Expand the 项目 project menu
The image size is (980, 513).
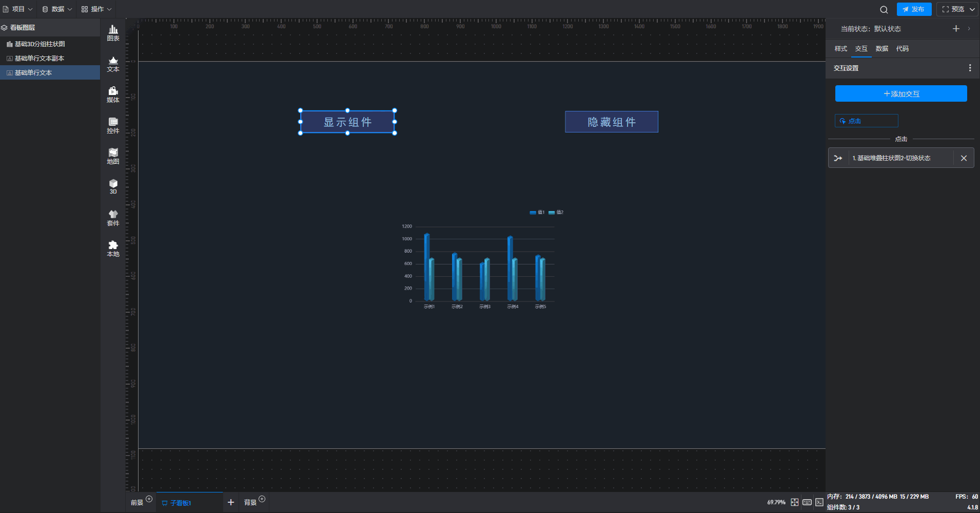(18, 9)
